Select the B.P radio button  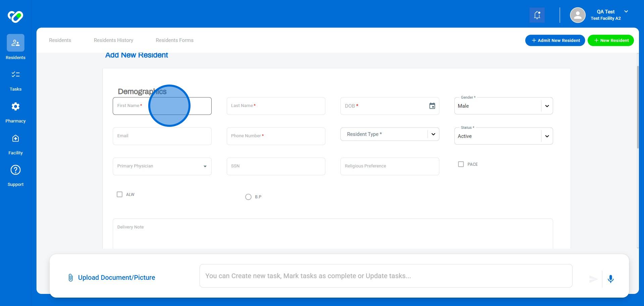pyautogui.click(x=248, y=197)
